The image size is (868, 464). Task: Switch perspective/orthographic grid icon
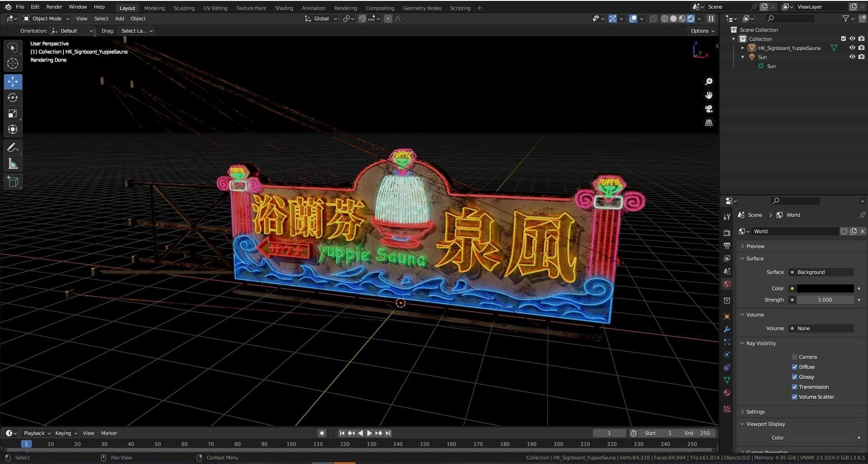pos(709,122)
